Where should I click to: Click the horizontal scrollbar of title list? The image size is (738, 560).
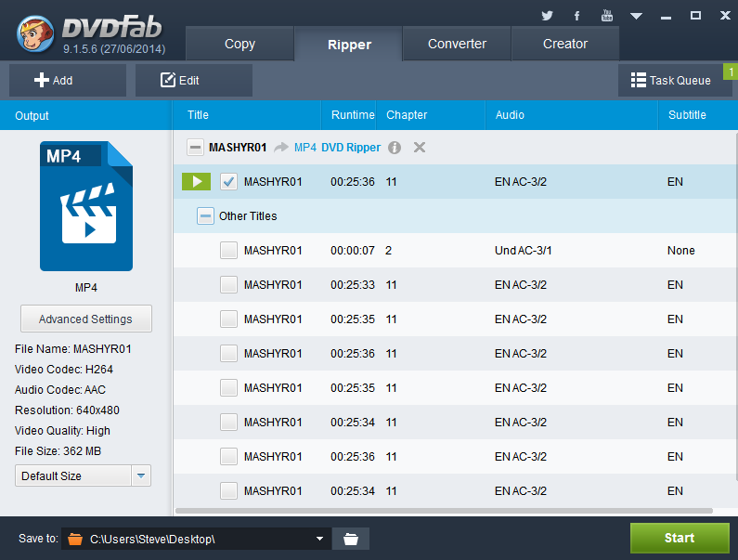[444, 511]
